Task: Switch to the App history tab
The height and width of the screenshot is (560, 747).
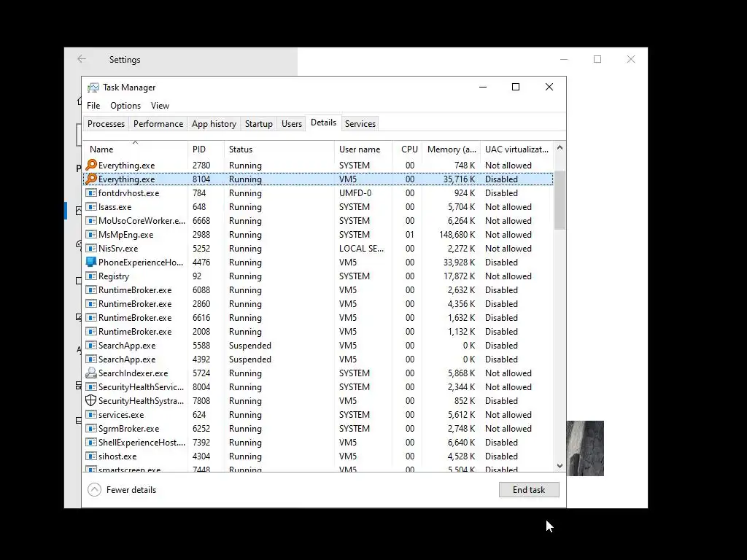Action: [x=214, y=124]
